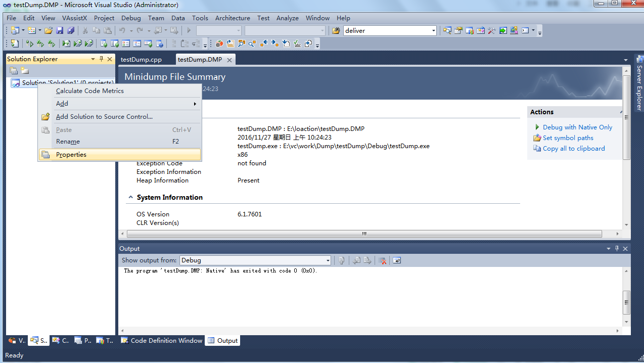Click VAssistX spell check abc icon

pos(297,44)
